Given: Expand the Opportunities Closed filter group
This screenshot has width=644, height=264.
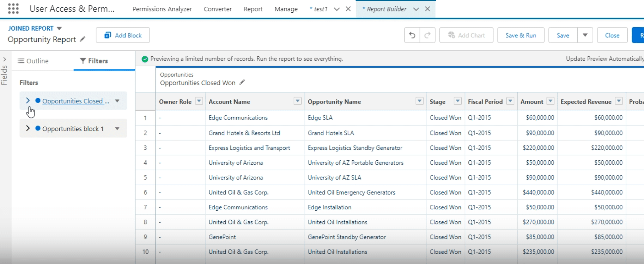Looking at the screenshot, I should (x=28, y=101).
